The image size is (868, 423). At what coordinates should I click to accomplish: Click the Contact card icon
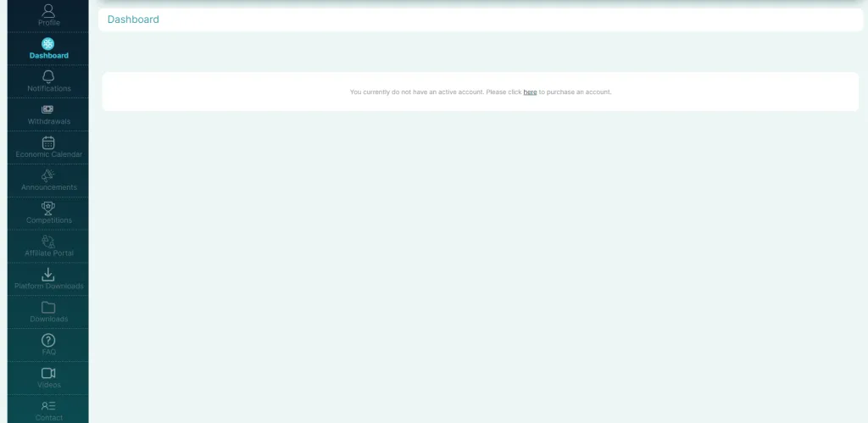point(48,406)
